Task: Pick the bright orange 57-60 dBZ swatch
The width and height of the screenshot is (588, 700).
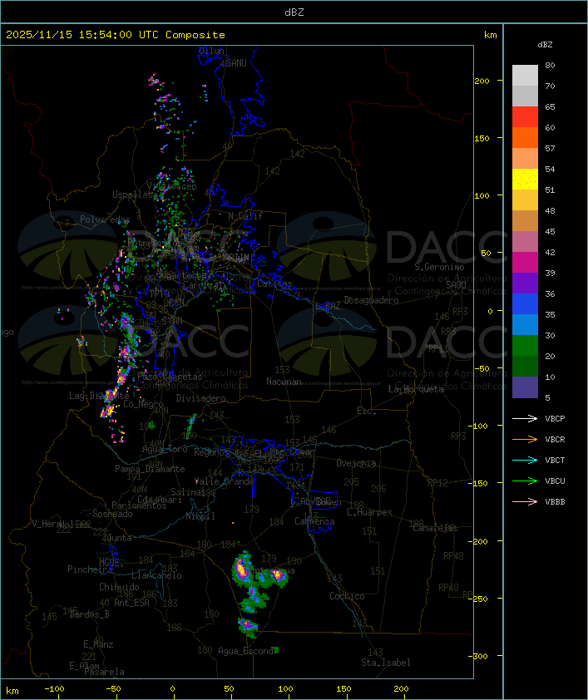Action: 525,137
